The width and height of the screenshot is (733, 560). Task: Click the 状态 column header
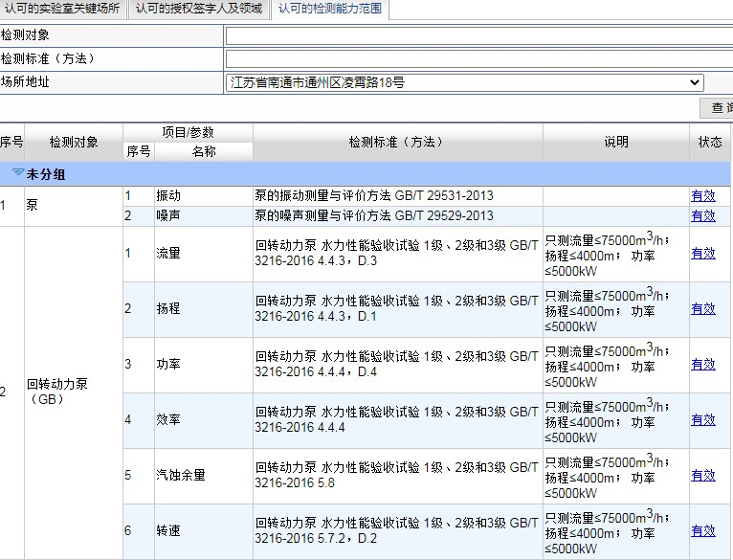point(710,143)
